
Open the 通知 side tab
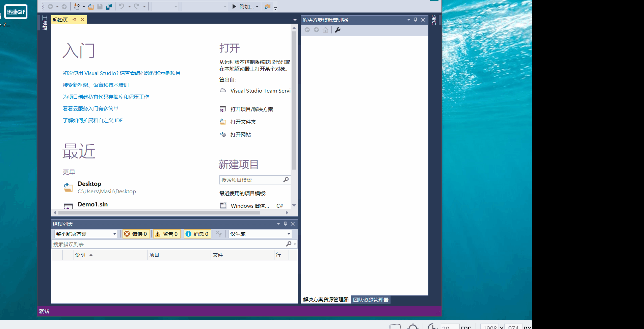tap(434, 20)
